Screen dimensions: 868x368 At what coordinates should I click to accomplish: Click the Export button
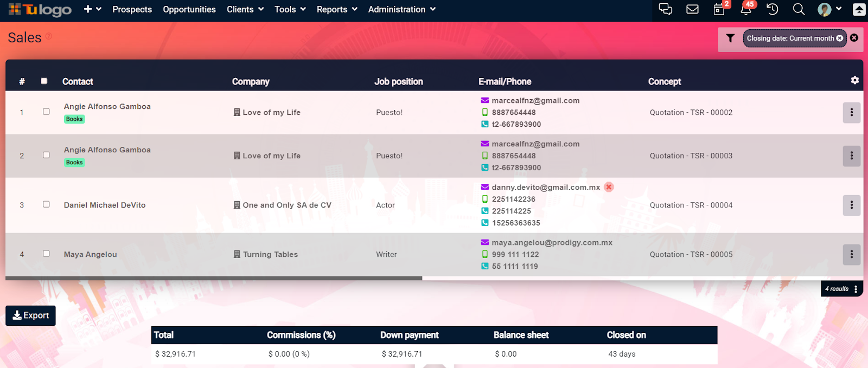point(30,315)
